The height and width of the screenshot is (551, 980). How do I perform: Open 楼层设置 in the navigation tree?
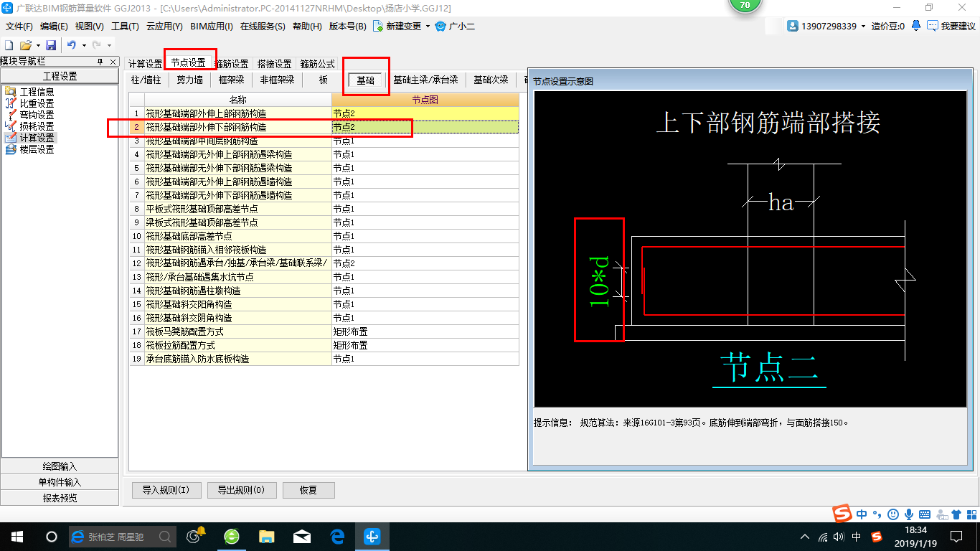[x=37, y=149]
